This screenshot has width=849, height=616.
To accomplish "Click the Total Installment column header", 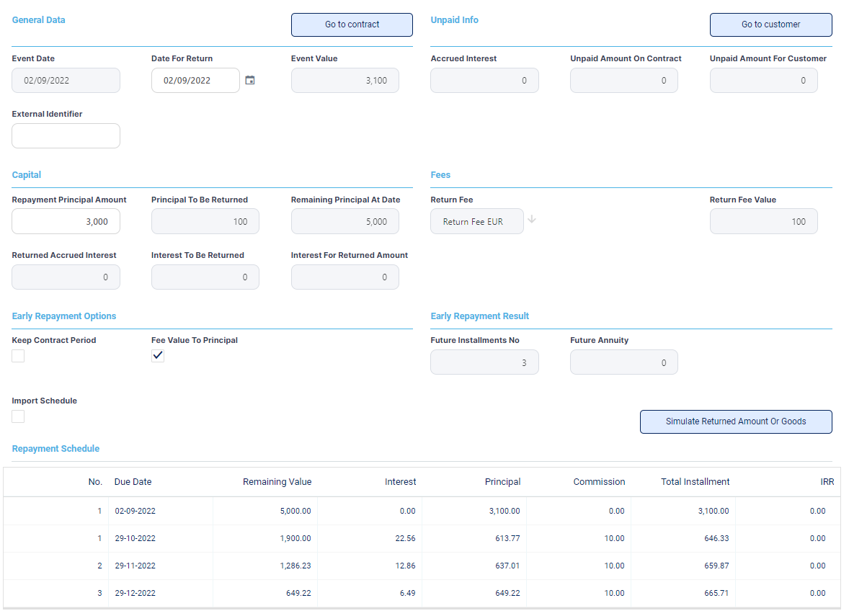I will click(695, 482).
